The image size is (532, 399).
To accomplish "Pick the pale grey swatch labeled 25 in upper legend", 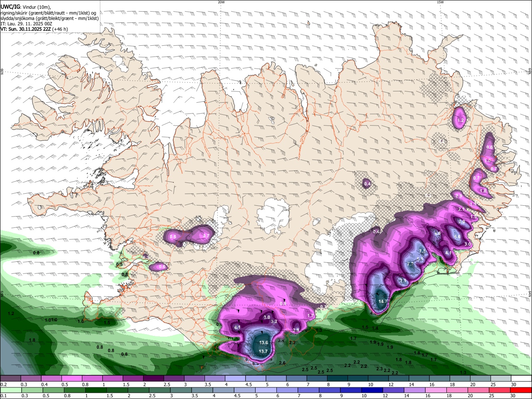I will (501, 379).
